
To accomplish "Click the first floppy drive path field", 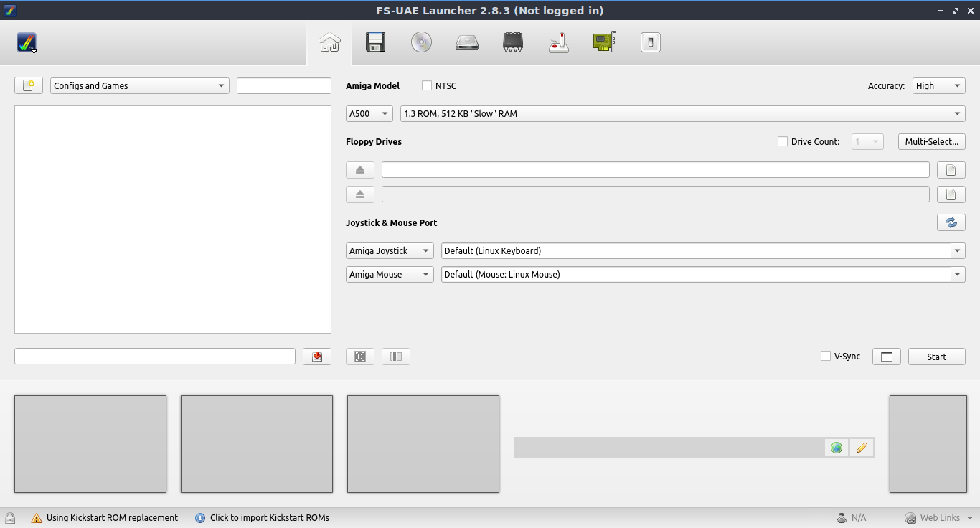I will [x=656, y=170].
